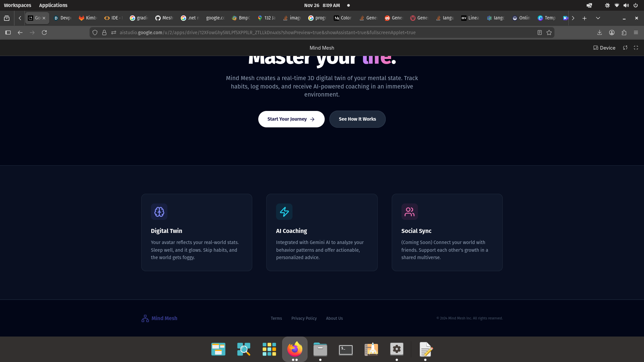This screenshot has height=362, width=644.
Task: Toggle Device preview mode
Action: (604, 48)
